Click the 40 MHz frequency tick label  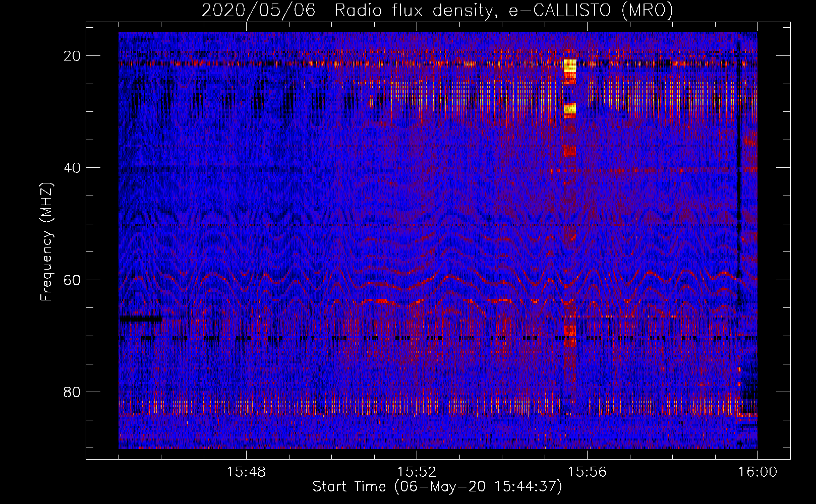(x=72, y=168)
